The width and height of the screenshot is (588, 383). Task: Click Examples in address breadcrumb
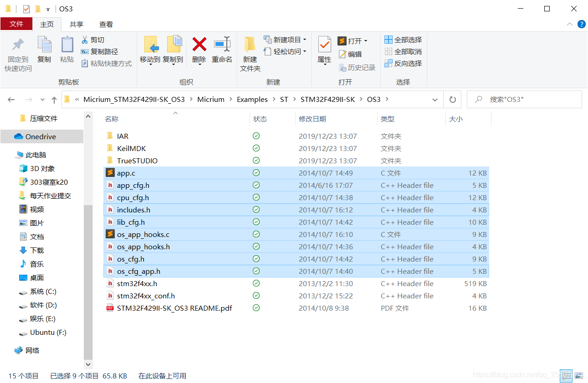[252, 100]
